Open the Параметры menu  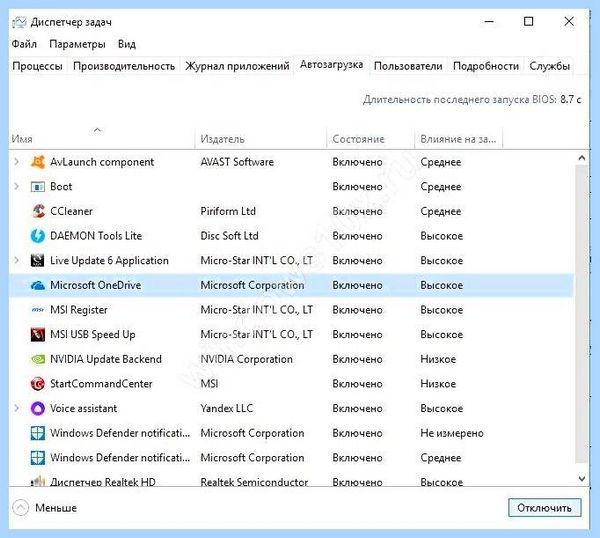click(x=77, y=44)
